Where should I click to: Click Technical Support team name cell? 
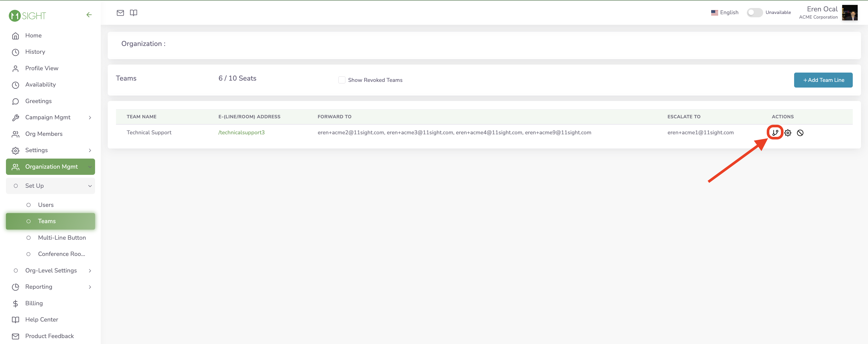149,132
